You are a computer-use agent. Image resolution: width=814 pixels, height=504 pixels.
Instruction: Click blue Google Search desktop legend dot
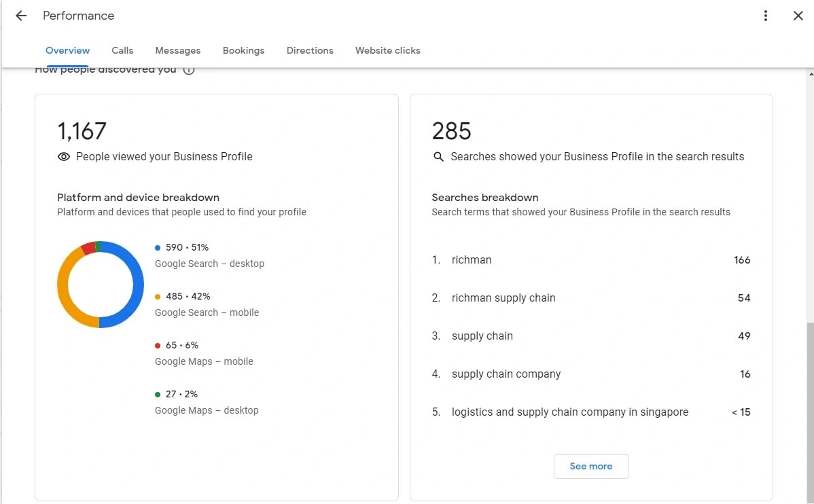click(158, 248)
